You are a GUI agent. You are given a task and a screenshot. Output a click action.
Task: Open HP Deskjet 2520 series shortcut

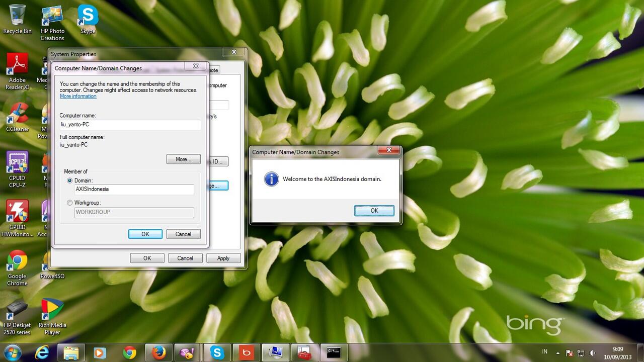point(17,317)
